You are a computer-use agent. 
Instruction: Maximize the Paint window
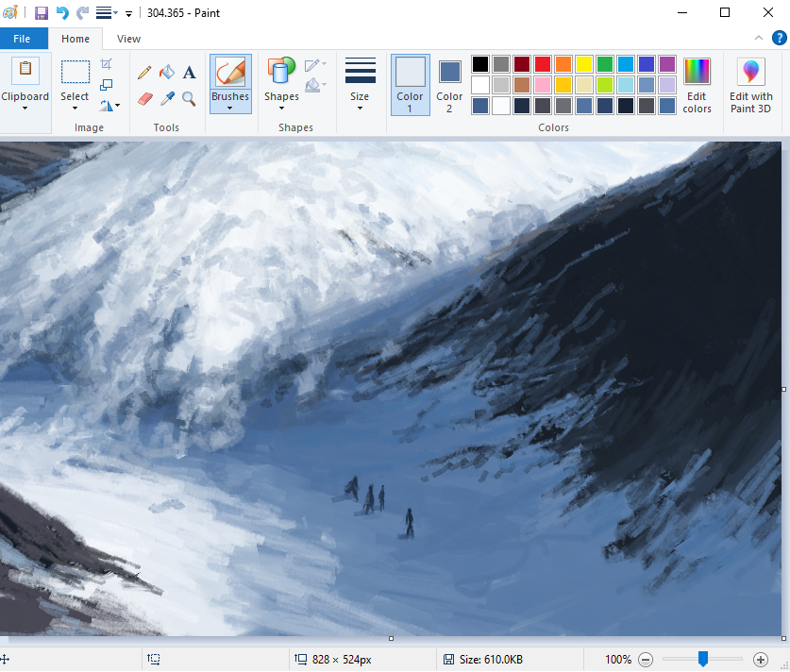click(x=725, y=12)
